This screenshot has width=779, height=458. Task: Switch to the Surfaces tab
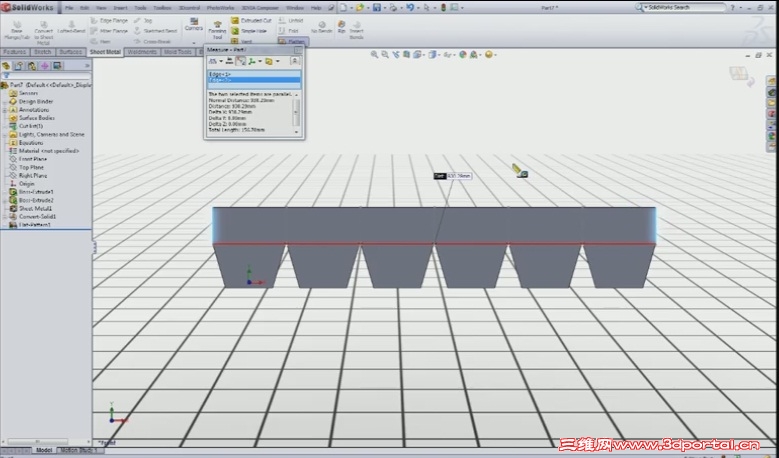coord(71,52)
